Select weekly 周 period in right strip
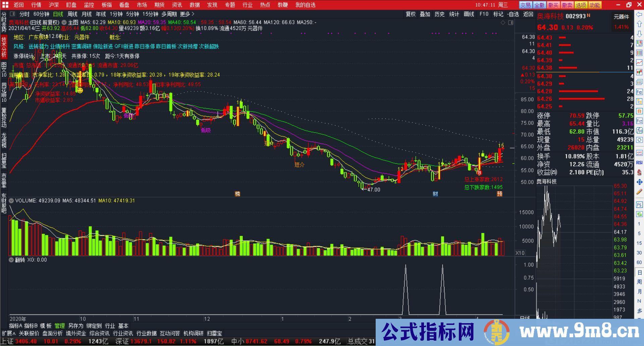 click(639, 282)
